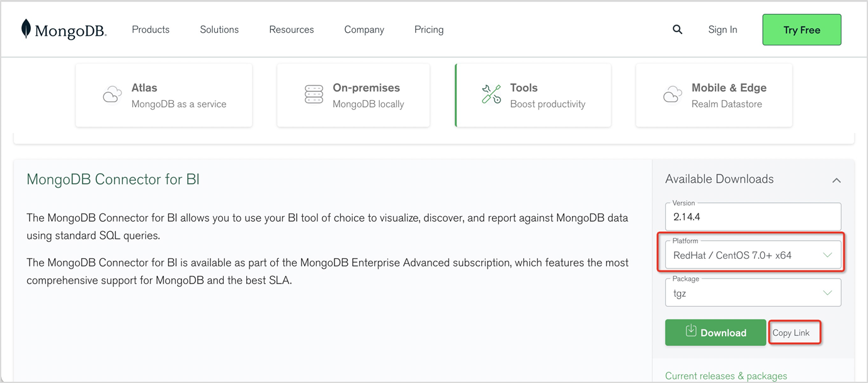Click the Sign In link

(722, 30)
